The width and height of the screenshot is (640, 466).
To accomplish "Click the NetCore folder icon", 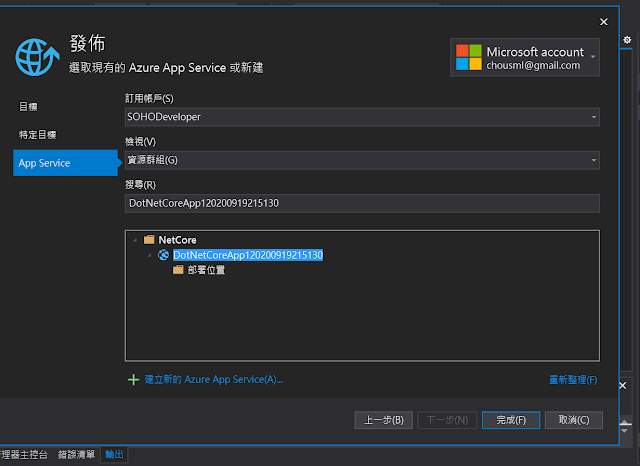I will [149, 240].
